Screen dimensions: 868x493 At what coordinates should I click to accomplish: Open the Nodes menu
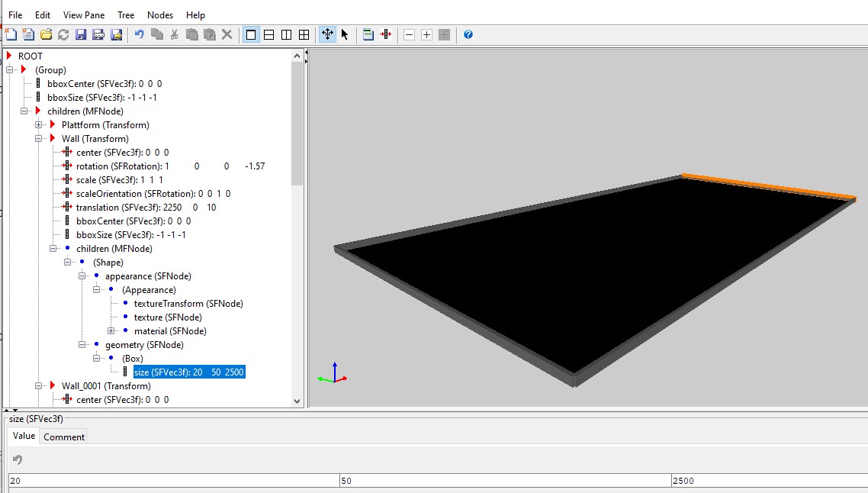pyautogui.click(x=159, y=14)
